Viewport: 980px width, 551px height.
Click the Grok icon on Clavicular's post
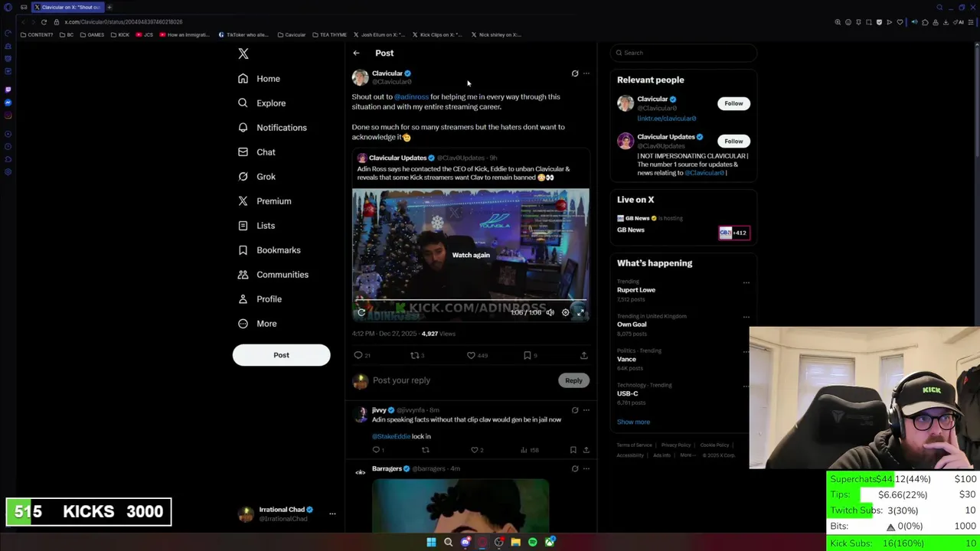575,73
